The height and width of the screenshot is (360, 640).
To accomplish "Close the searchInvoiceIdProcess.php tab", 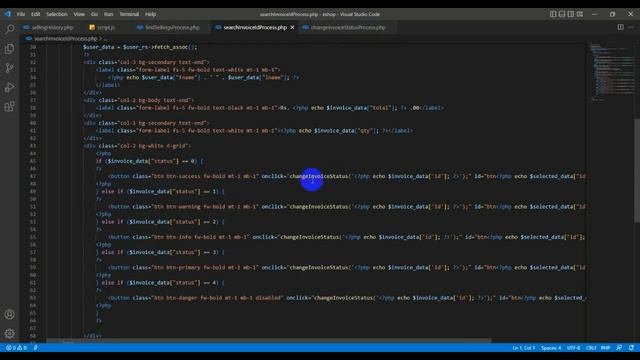I will click(292, 27).
